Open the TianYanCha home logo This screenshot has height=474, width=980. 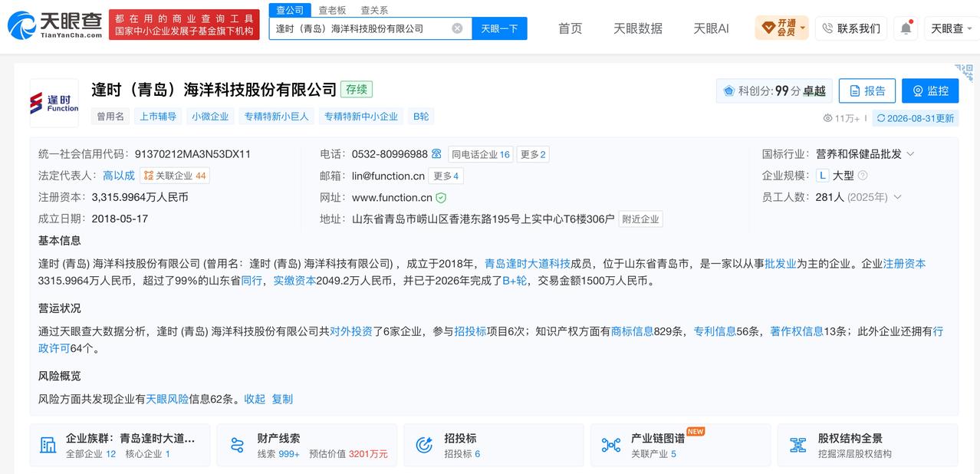point(54,25)
